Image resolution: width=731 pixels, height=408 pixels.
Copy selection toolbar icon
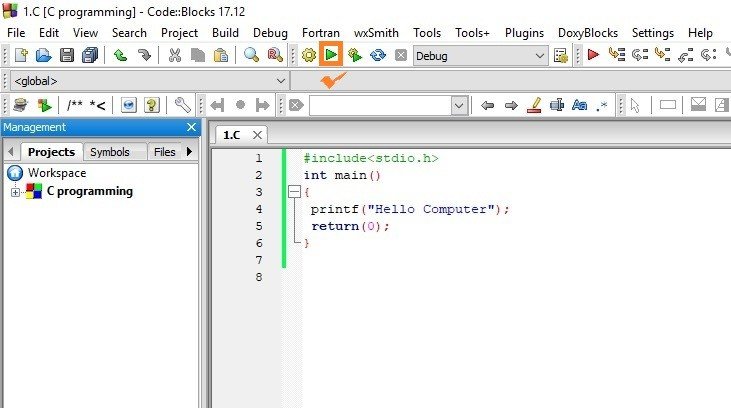(198, 55)
